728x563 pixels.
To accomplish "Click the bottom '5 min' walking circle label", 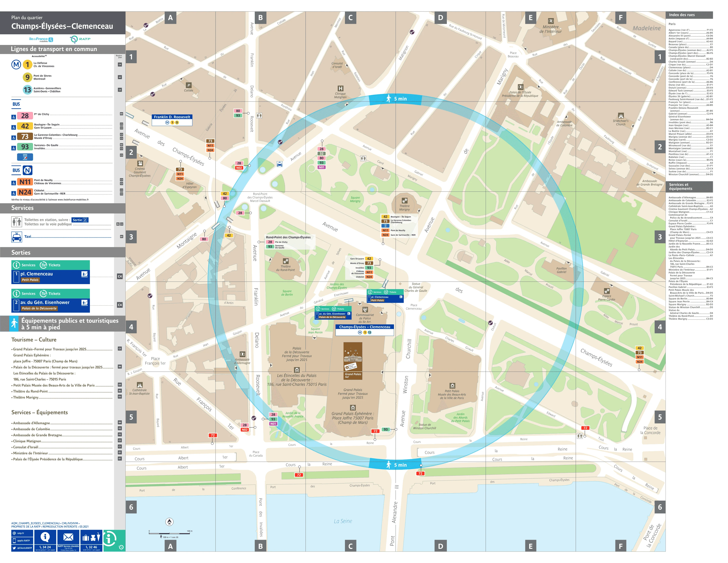I will (x=396, y=465).
